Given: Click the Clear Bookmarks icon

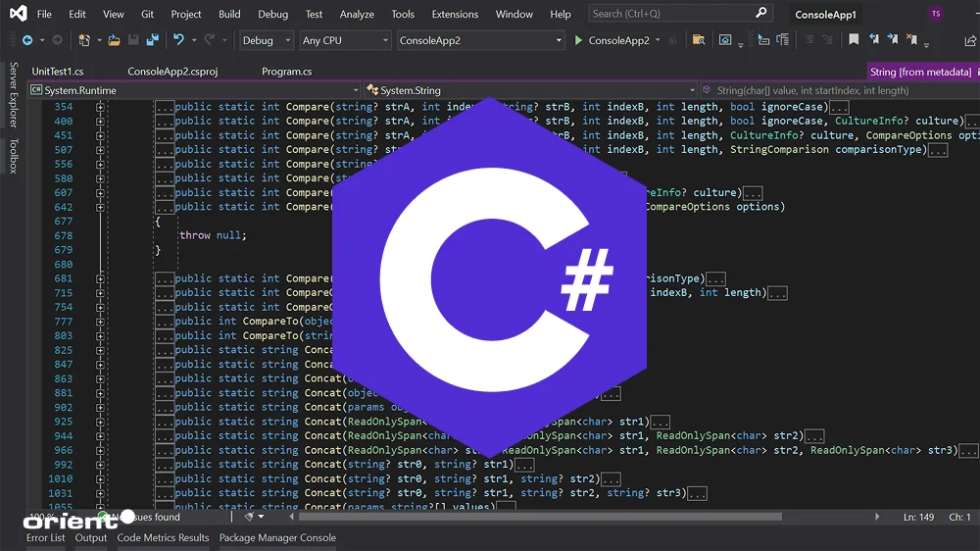Looking at the screenshot, I should [x=911, y=40].
